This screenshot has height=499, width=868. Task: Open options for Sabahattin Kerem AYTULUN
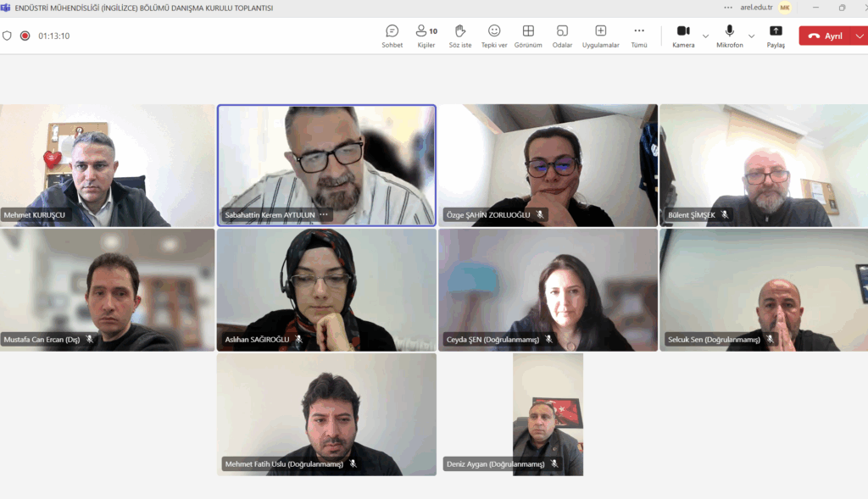click(324, 214)
